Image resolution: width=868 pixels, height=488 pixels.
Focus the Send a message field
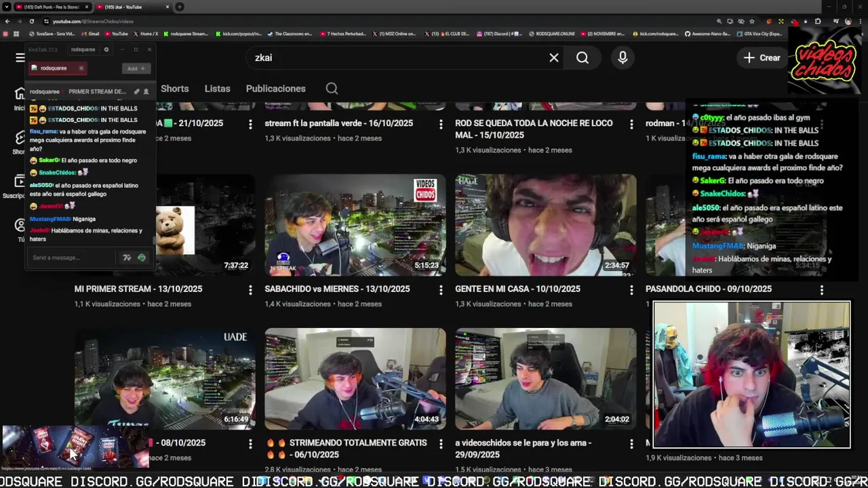(x=73, y=258)
